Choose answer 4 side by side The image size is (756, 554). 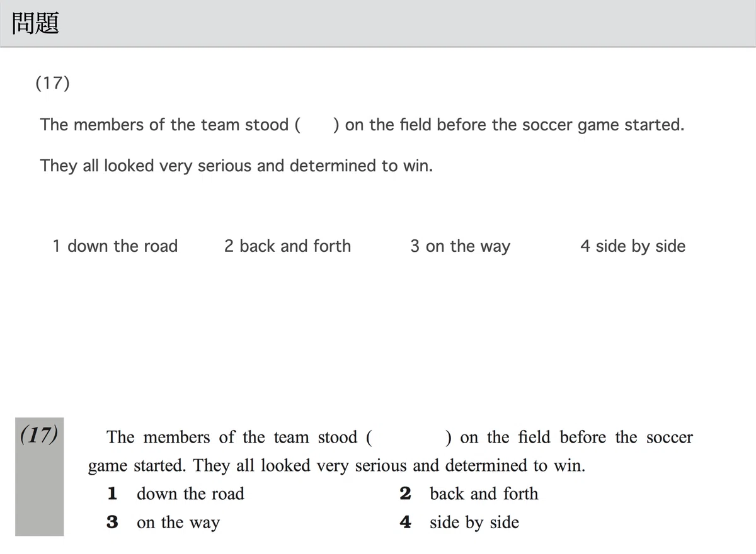pos(633,247)
